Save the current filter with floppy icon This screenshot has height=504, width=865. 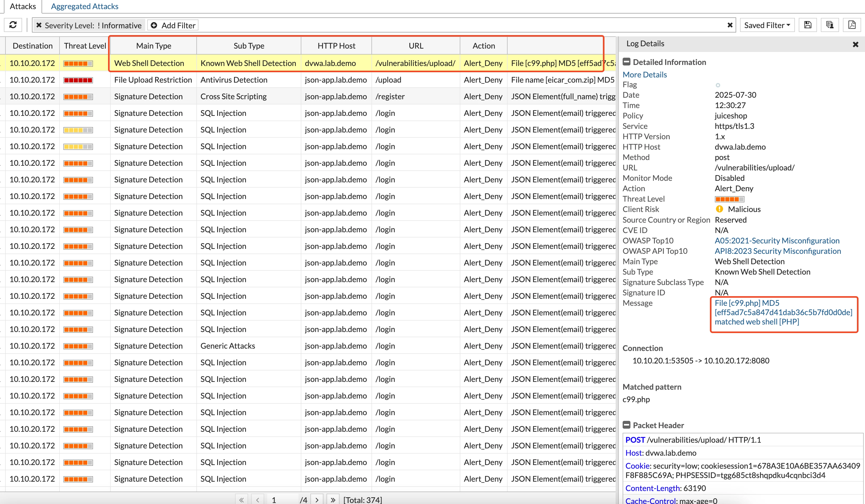pos(807,25)
